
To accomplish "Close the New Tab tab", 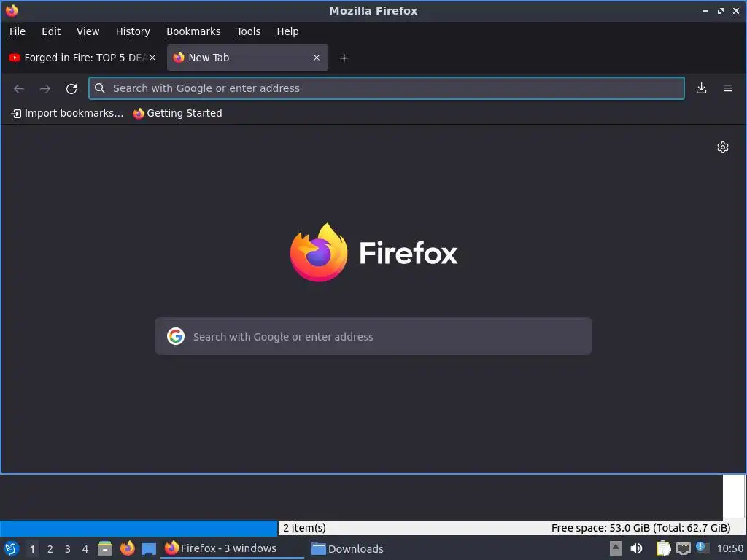I will (x=317, y=58).
